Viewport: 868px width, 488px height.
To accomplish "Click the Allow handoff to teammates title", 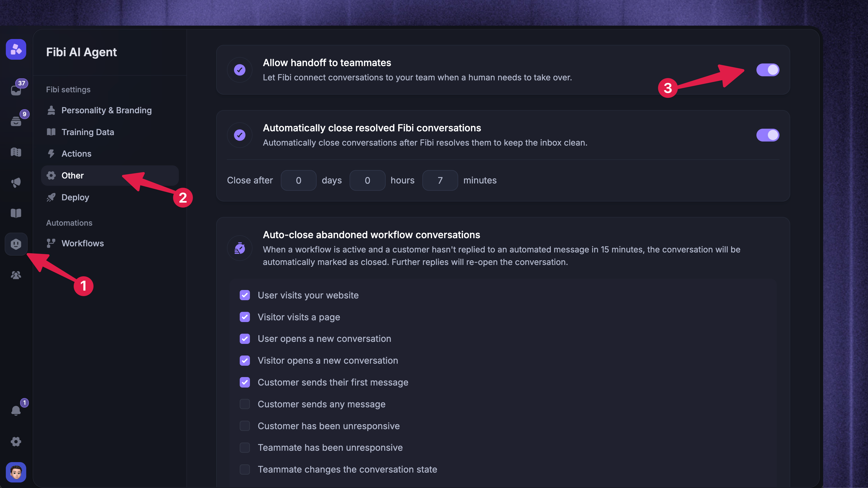I will click(x=327, y=63).
